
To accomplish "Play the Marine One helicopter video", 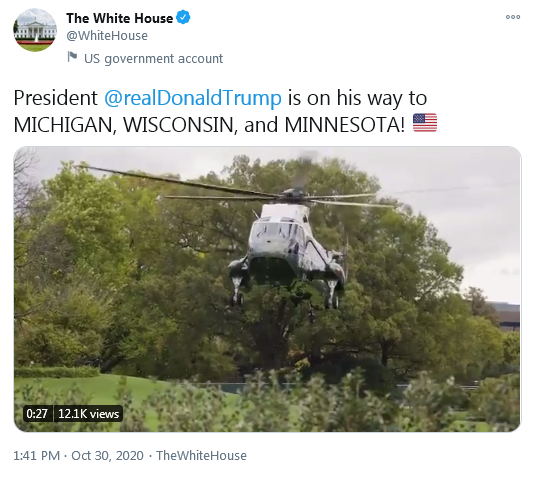I will click(268, 289).
